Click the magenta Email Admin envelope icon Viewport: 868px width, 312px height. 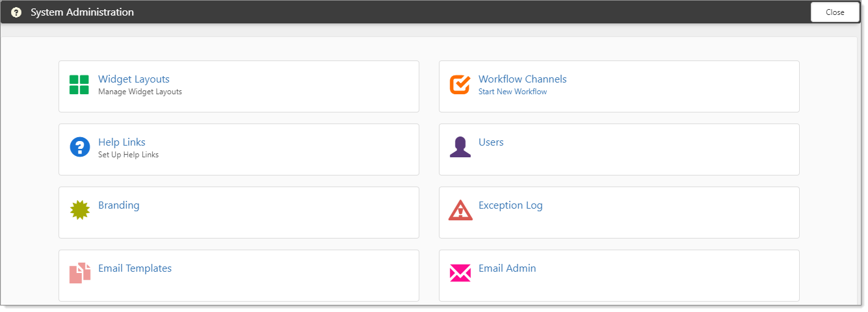460,273
